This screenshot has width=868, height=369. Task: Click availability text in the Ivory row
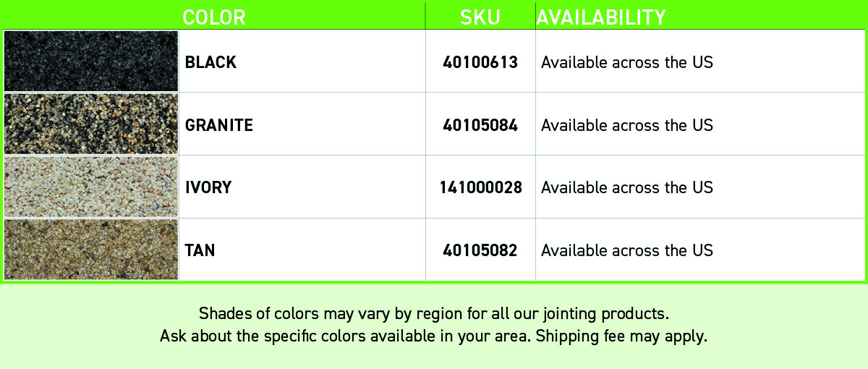click(627, 187)
